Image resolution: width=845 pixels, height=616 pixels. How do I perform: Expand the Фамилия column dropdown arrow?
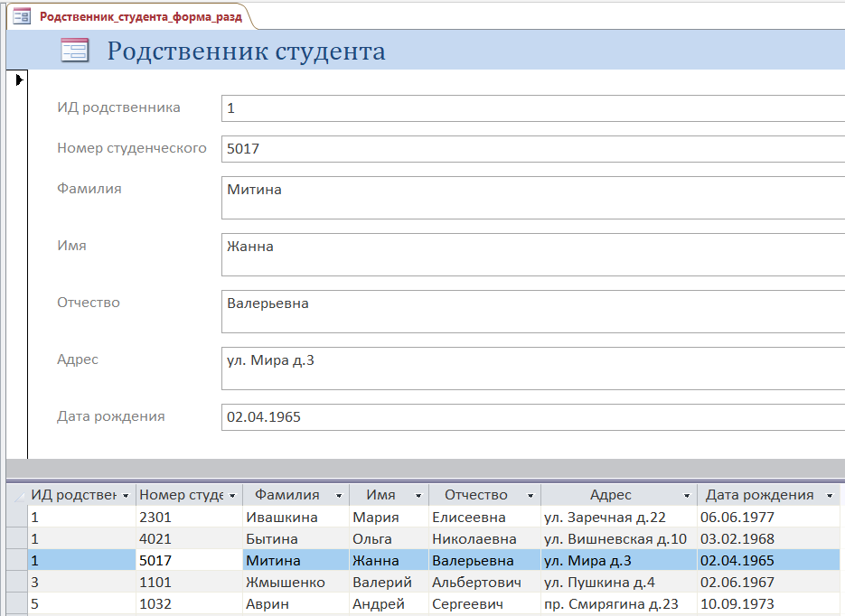[x=339, y=495]
